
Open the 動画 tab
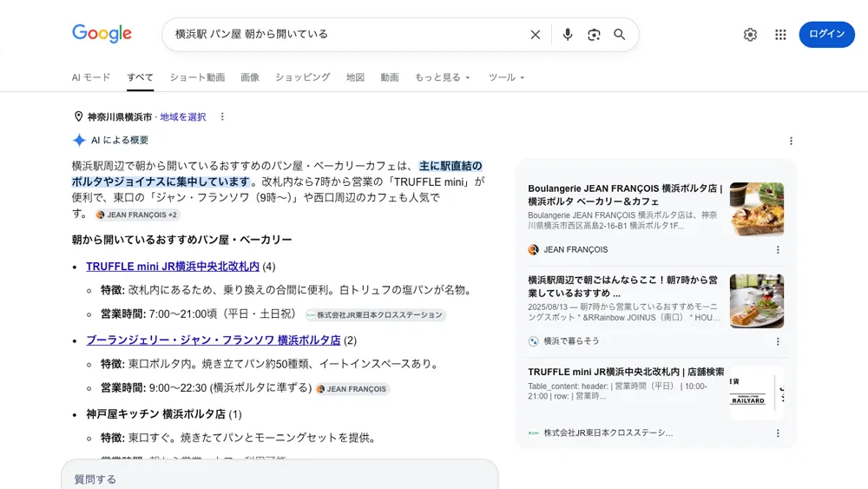390,77
